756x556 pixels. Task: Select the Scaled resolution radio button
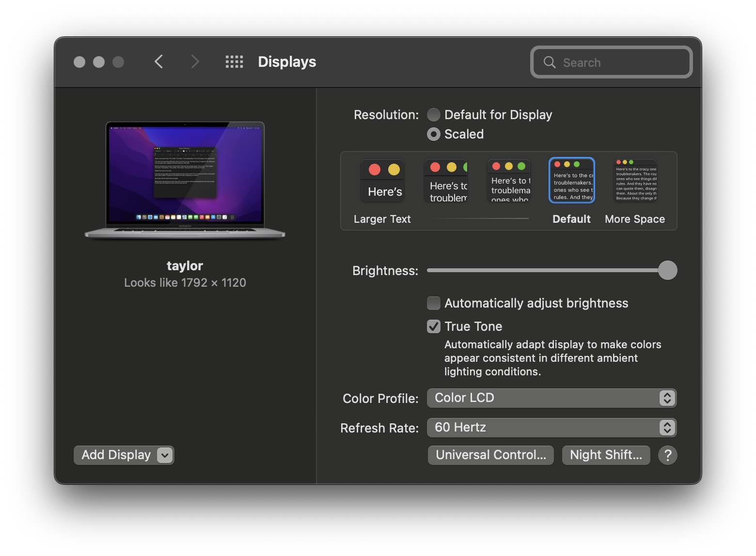[434, 134]
